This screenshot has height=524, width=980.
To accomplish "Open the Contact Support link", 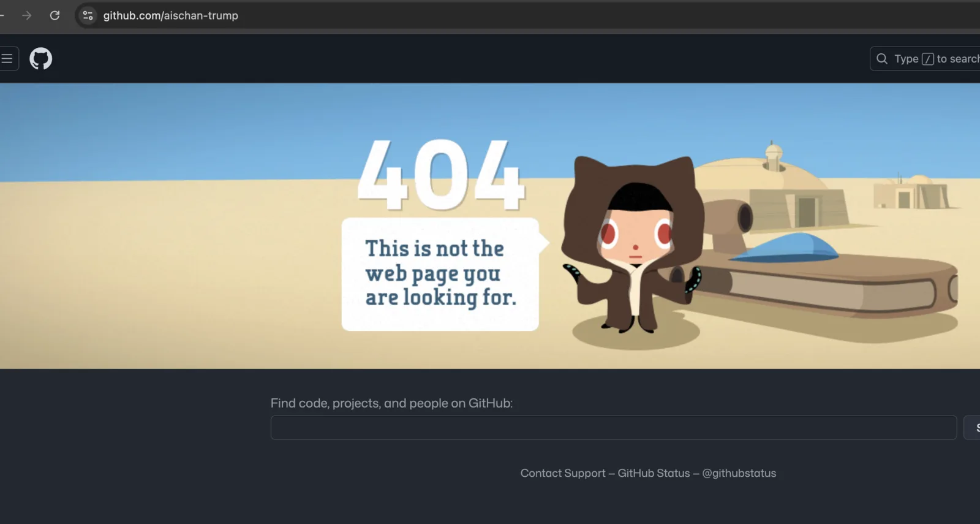I will pos(563,473).
